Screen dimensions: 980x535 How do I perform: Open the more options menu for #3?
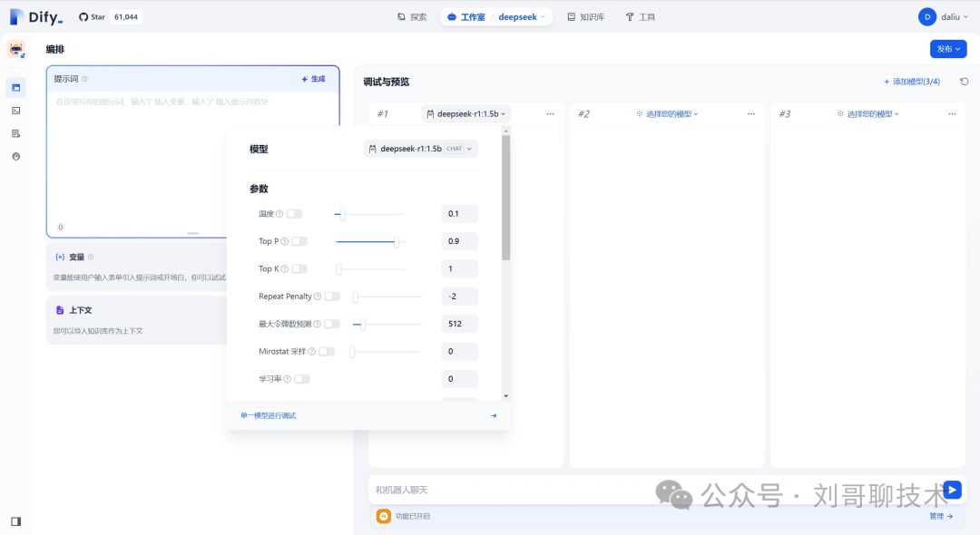click(952, 113)
